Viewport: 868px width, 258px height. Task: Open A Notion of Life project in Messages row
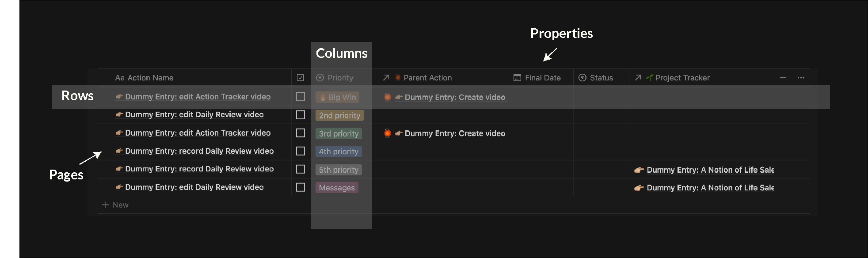coord(704,188)
